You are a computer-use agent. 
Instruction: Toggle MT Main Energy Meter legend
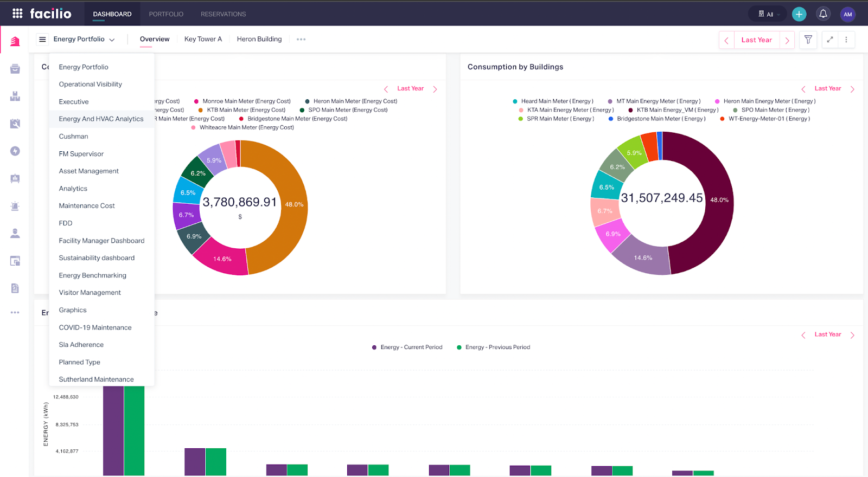click(654, 101)
